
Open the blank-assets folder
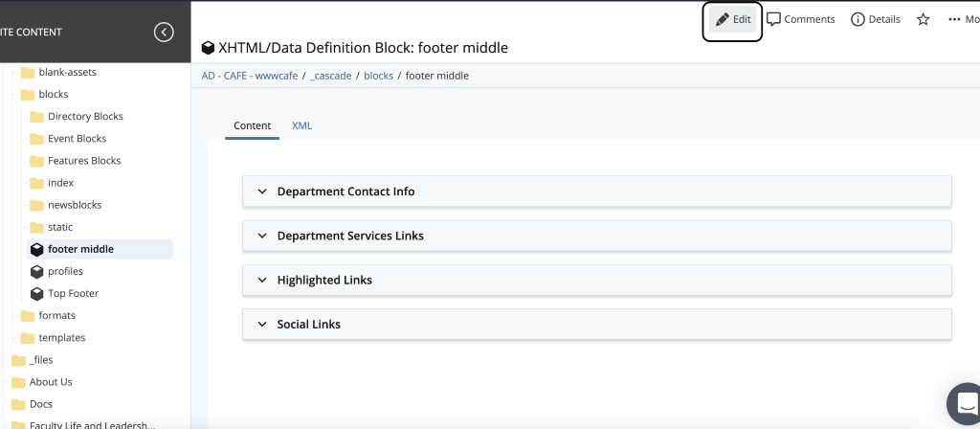click(68, 72)
